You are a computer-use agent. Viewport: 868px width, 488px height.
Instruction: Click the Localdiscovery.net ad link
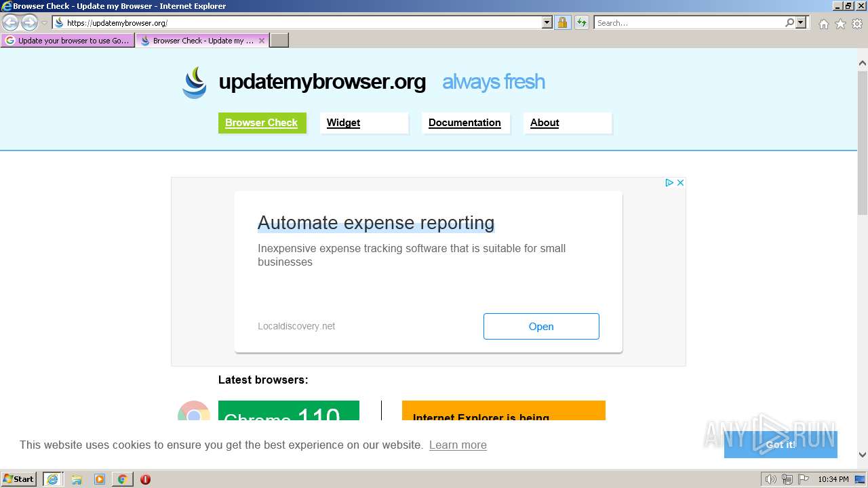[296, 326]
